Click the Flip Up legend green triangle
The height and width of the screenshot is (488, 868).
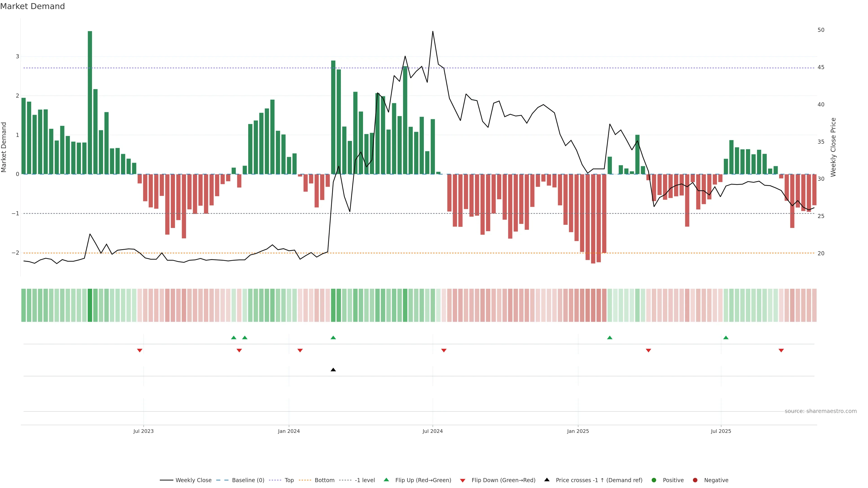click(x=386, y=480)
